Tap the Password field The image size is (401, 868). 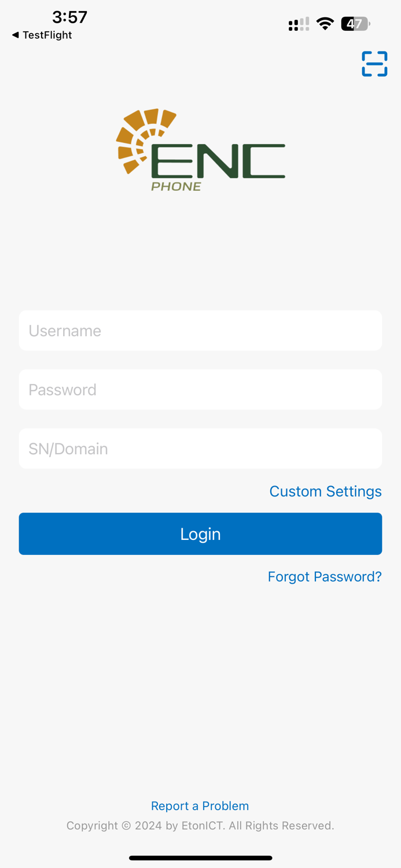200,389
